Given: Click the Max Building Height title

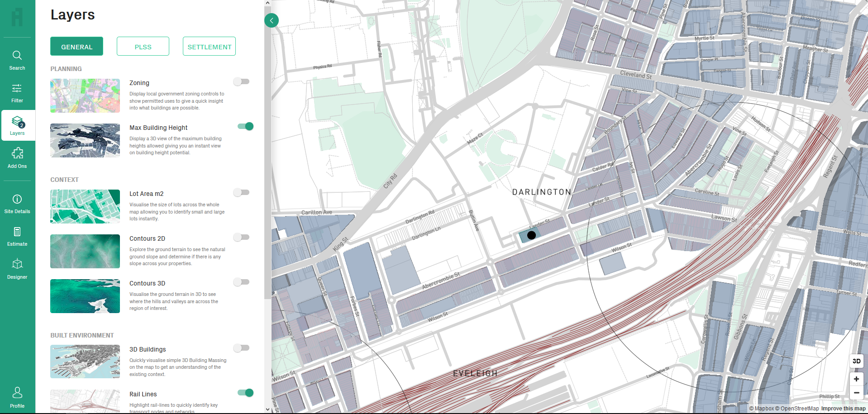Looking at the screenshot, I should [x=158, y=128].
